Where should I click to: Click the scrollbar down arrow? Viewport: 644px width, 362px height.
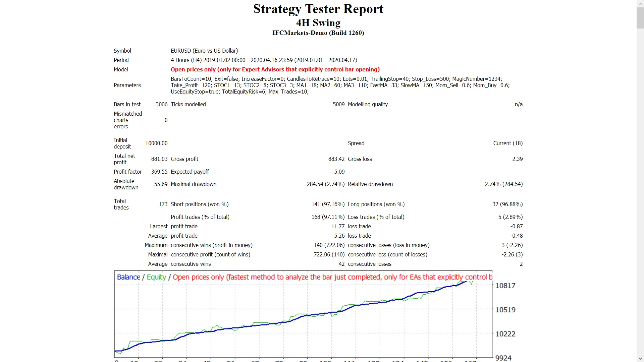640,359
